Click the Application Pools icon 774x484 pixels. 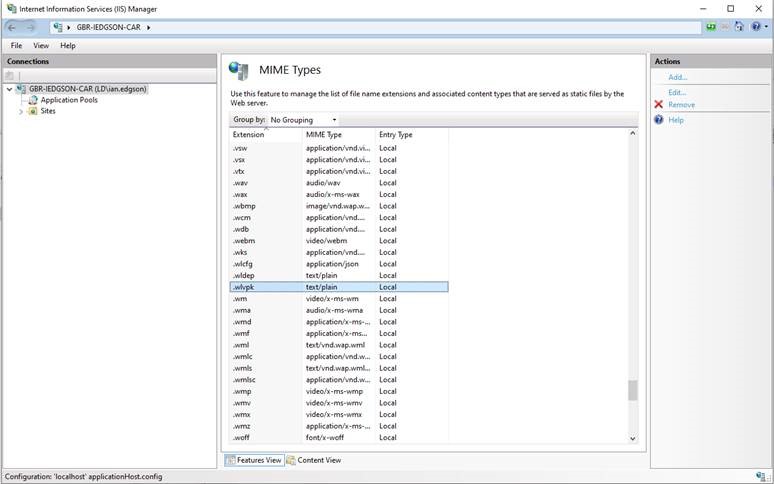[32, 100]
